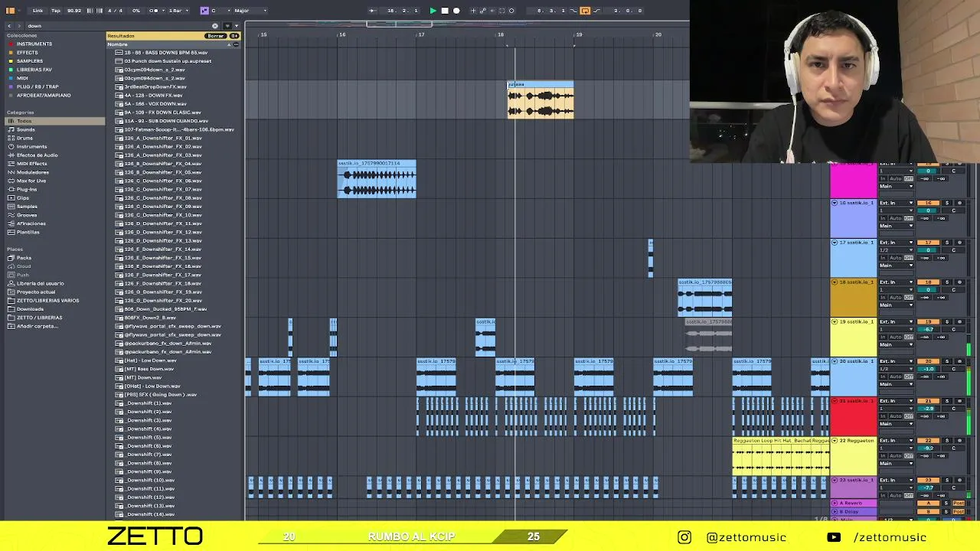The width and height of the screenshot is (980, 551).
Task: Open the browser filter dropdown arrow
Action: pos(236,25)
